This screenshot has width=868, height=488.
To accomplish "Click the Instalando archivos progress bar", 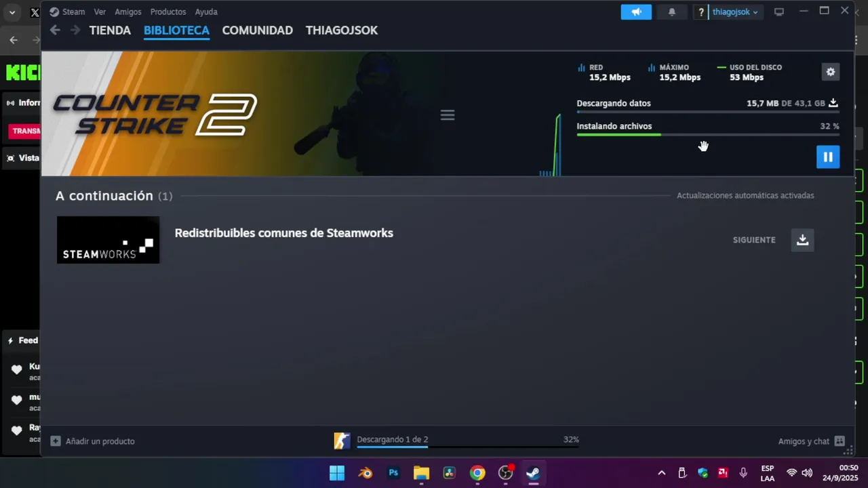I will [x=708, y=134].
